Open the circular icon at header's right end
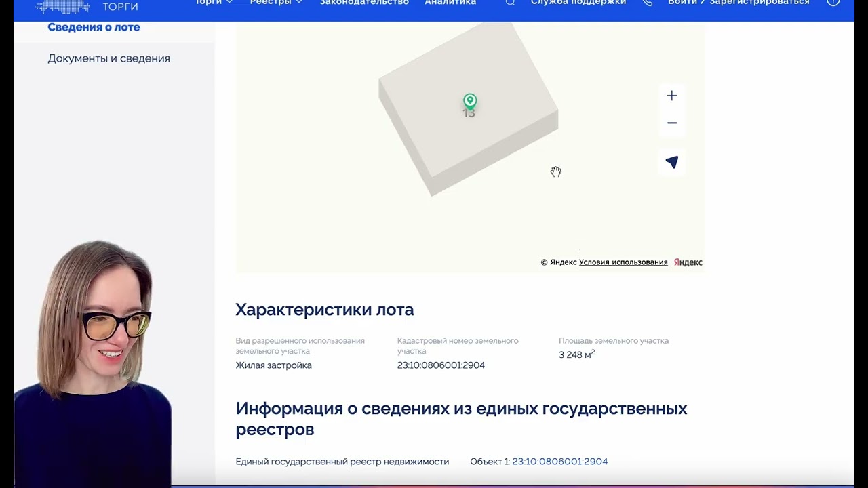 [833, 3]
